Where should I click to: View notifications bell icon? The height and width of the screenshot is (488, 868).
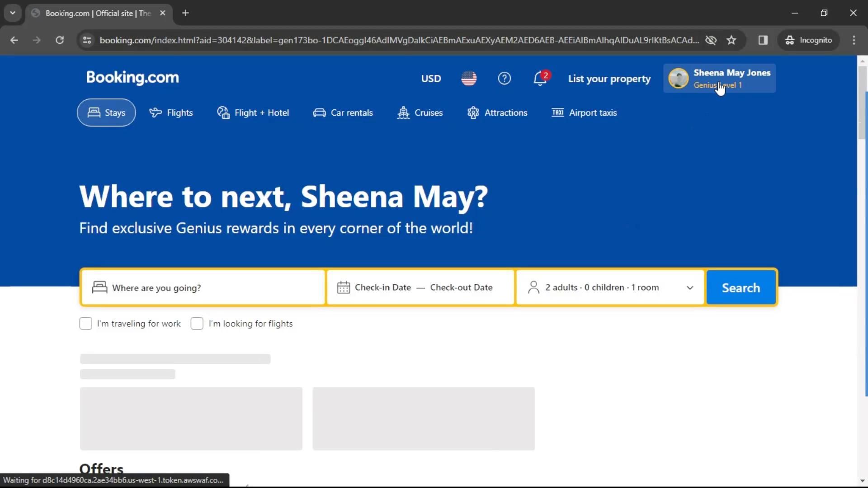pyautogui.click(x=540, y=79)
